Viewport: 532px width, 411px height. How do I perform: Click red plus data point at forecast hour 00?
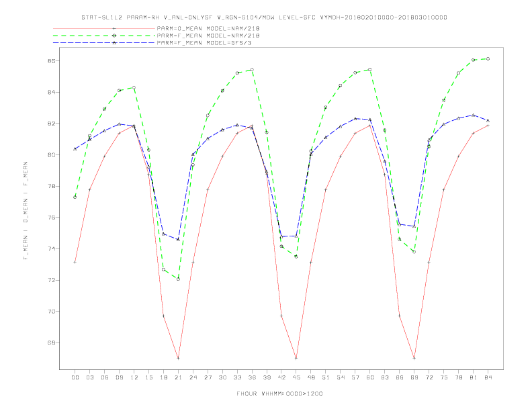click(75, 262)
